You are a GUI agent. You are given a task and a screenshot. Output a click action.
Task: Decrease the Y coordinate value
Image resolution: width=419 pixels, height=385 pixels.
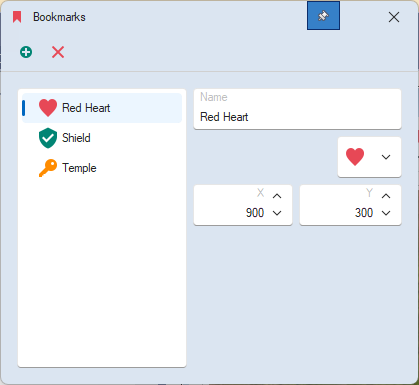click(386, 213)
